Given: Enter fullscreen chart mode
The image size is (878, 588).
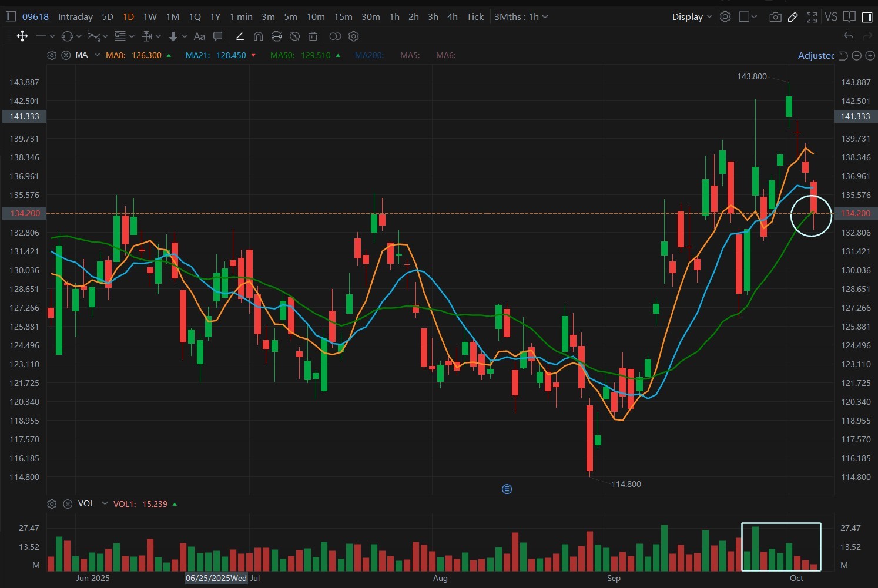Looking at the screenshot, I should [812, 17].
